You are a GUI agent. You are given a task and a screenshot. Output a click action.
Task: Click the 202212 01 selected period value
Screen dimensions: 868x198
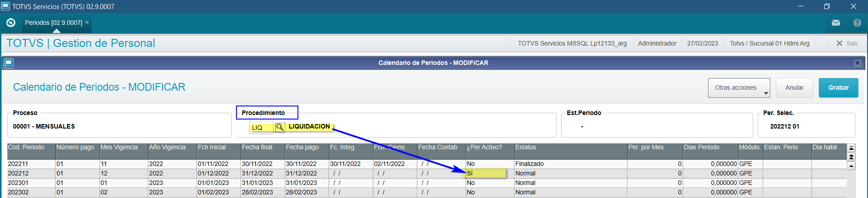785,127
